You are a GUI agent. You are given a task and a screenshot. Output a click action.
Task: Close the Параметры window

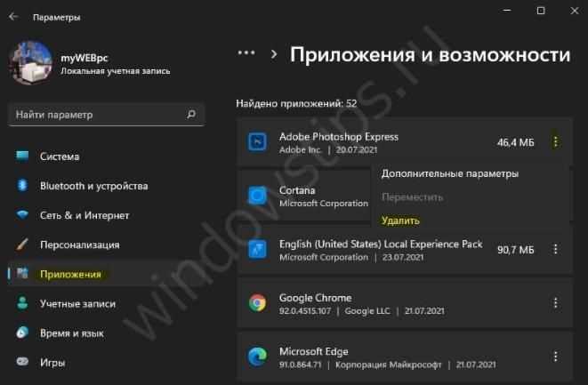(574, 11)
